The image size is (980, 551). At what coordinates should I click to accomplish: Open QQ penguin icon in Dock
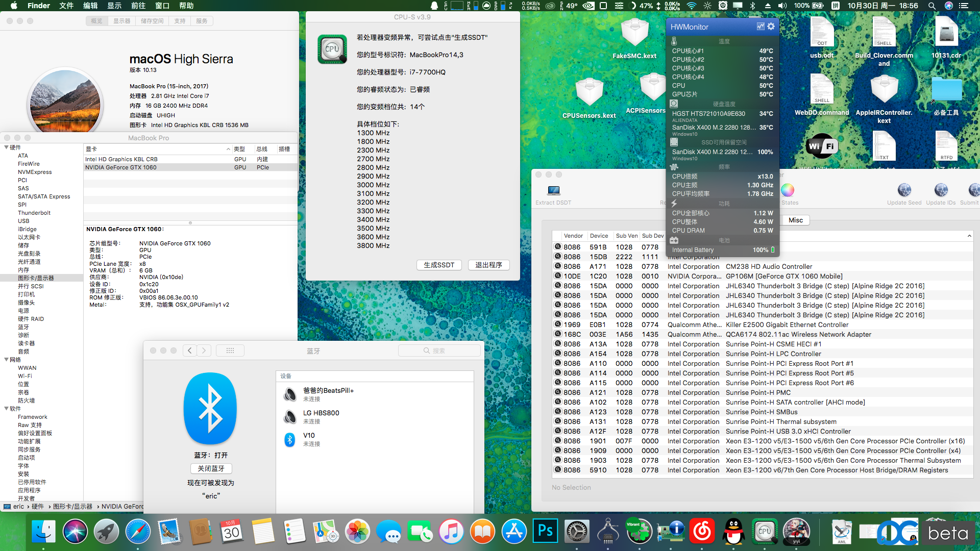point(733,532)
